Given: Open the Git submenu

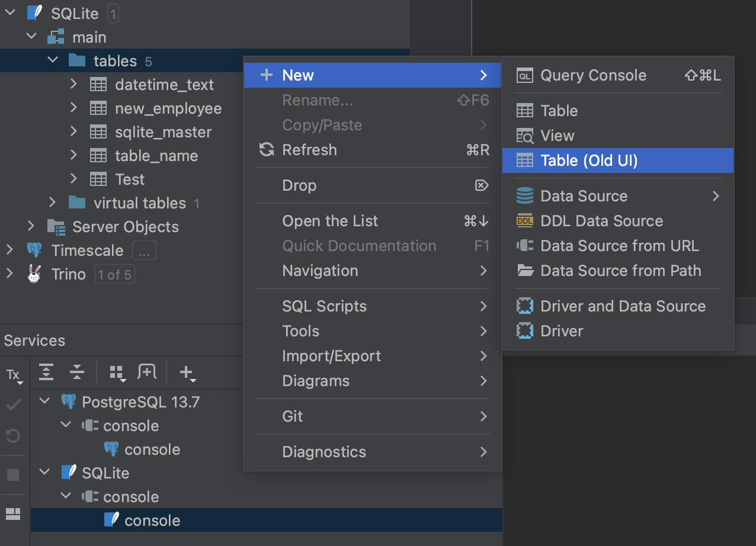Looking at the screenshot, I should coord(373,416).
